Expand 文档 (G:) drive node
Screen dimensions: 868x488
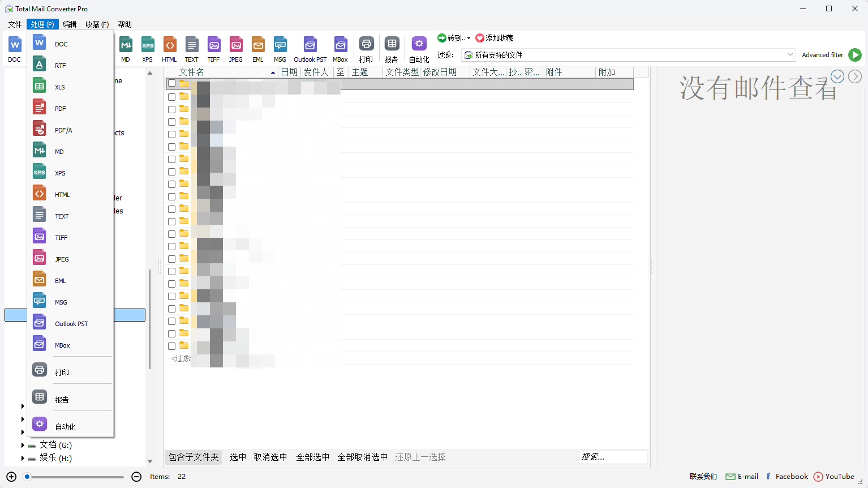click(23, 445)
